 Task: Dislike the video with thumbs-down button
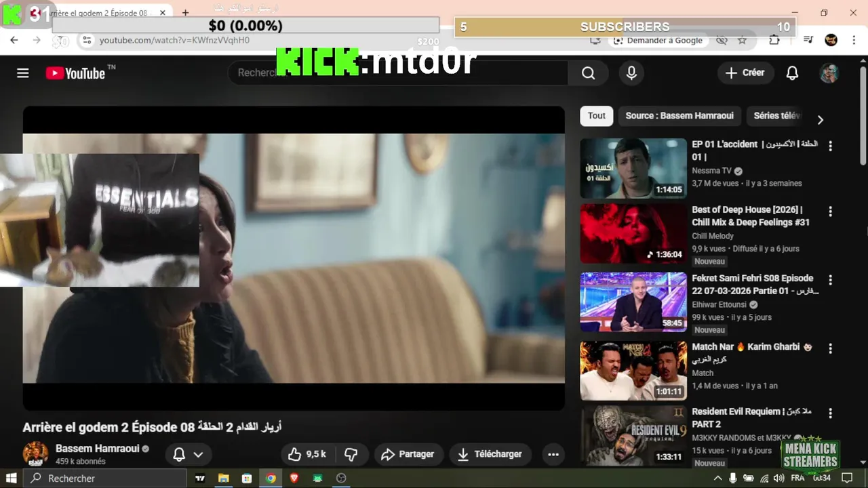pos(351,454)
